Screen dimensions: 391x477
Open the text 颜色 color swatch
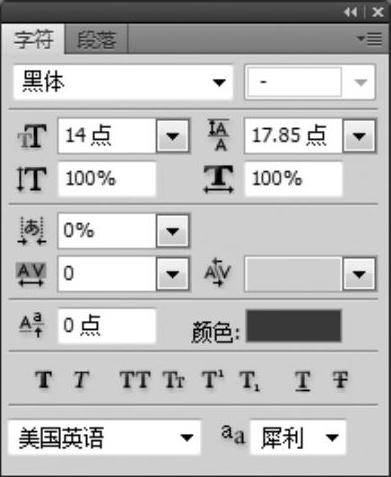294,326
